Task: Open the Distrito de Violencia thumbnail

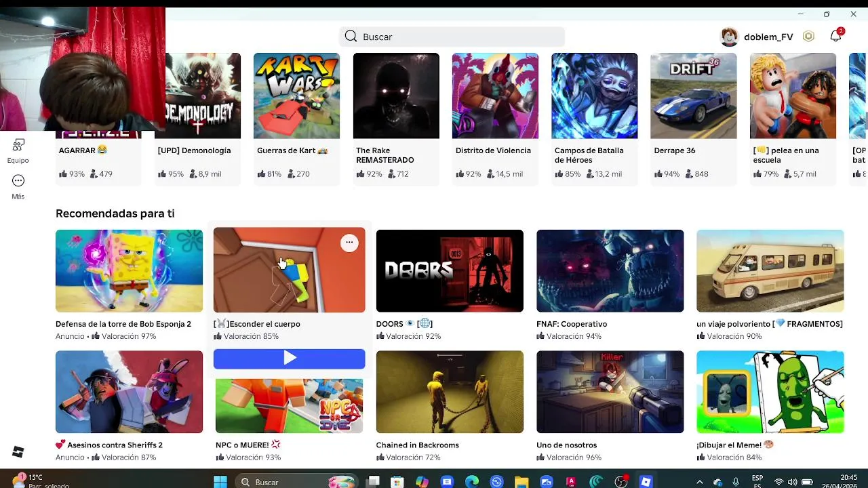Action: pos(495,96)
